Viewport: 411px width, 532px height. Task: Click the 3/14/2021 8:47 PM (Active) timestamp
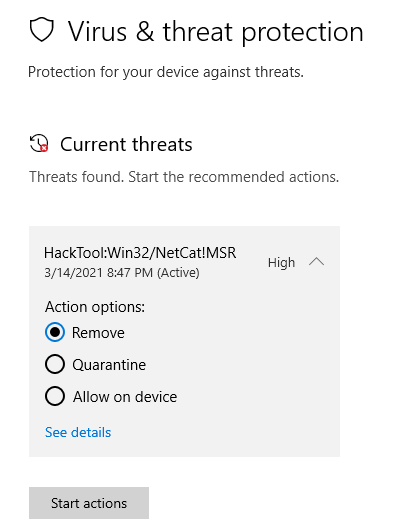coord(122,272)
